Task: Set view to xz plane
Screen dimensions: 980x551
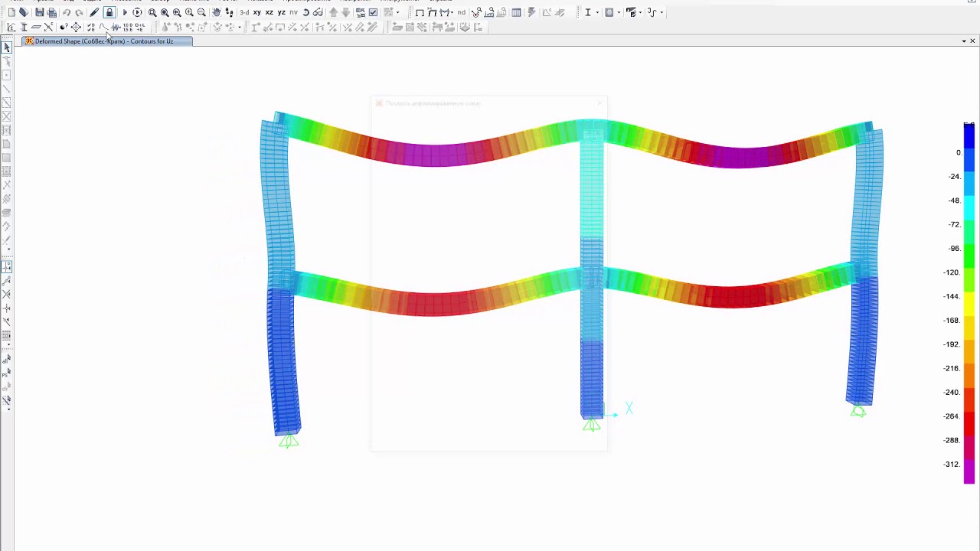Action: tap(269, 12)
